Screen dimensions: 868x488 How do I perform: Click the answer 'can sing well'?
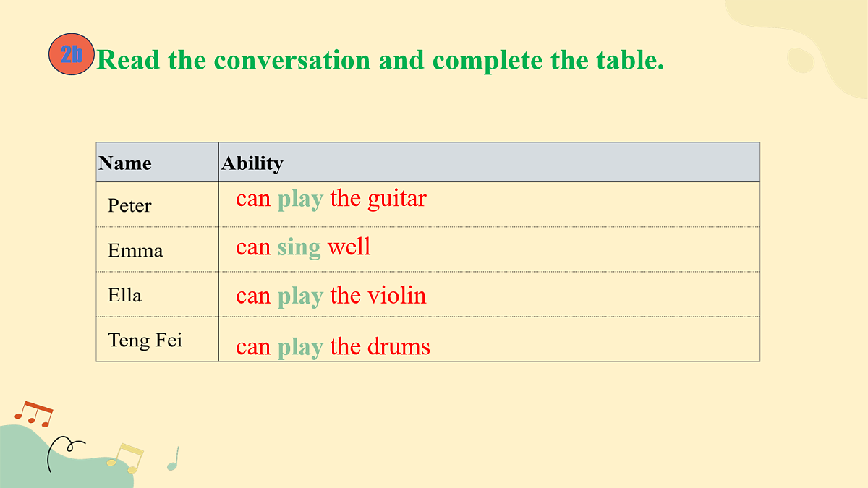(303, 247)
